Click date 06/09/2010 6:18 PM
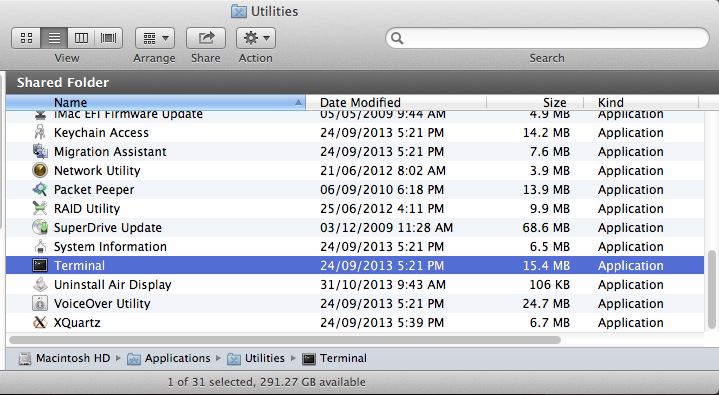This screenshot has width=719, height=395. click(x=382, y=189)
